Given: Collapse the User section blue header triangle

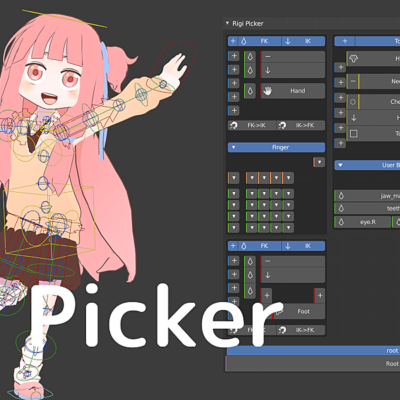Looking at the screenshot, I should (340, 165).
